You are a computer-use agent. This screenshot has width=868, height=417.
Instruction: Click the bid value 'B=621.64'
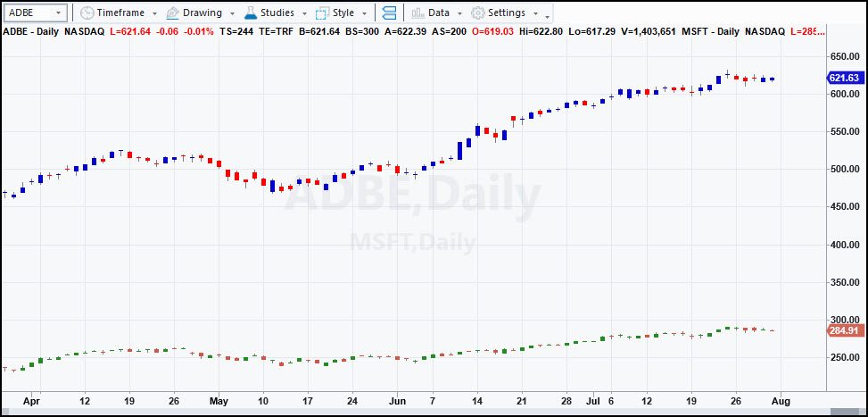(318, 31)
